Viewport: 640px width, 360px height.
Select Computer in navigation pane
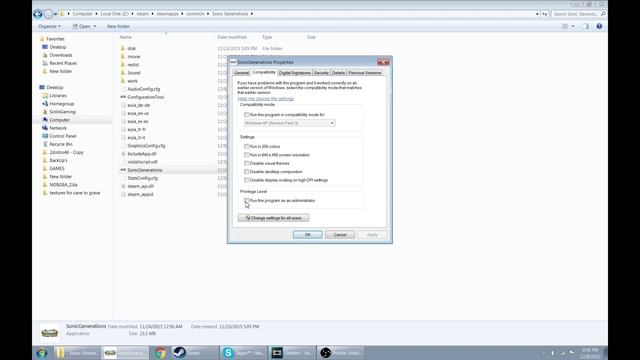click(x=59, y=120)
